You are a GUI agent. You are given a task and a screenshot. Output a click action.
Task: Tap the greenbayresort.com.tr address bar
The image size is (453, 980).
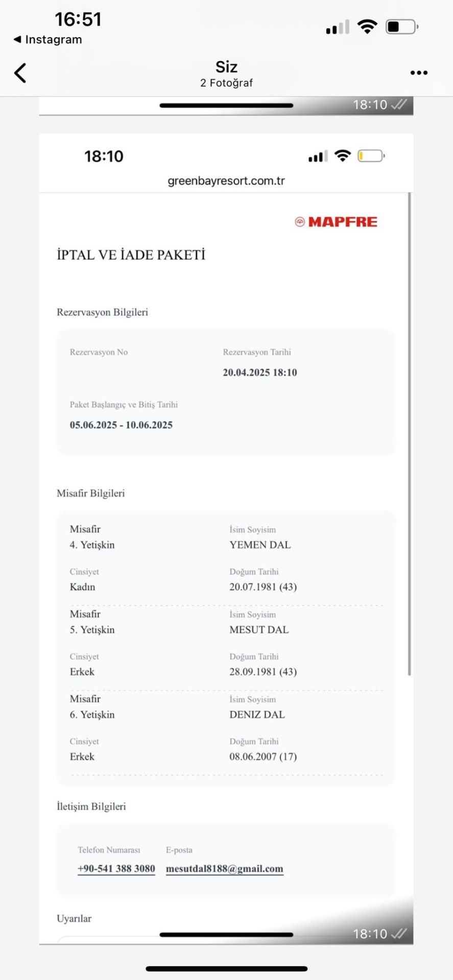click(226, 181)
